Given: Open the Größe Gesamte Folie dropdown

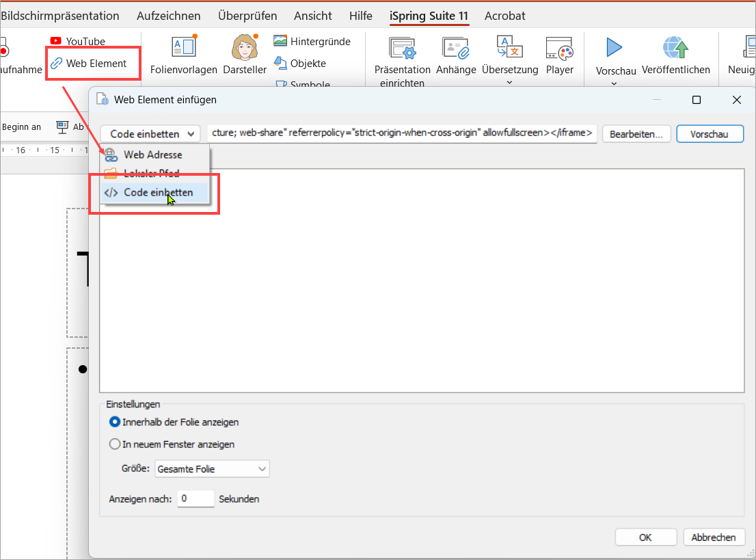Looking at the screenshot, I should tap(212, 469).
